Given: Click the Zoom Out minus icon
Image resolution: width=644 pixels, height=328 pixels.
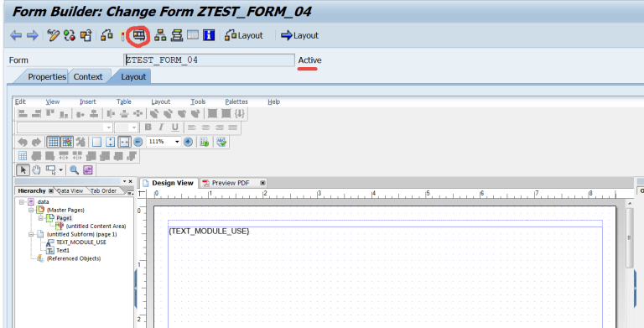Looking at the screenshot, I should click(138, 142).
